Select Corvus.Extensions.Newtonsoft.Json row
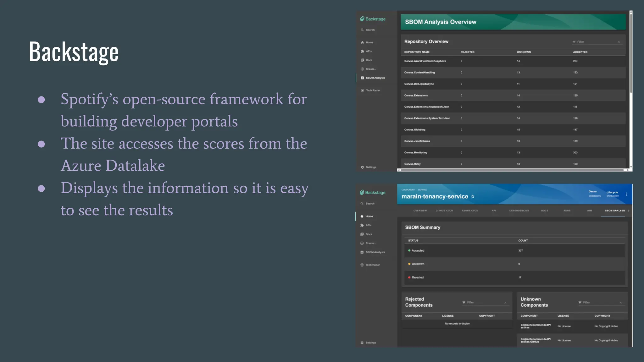 513,107
